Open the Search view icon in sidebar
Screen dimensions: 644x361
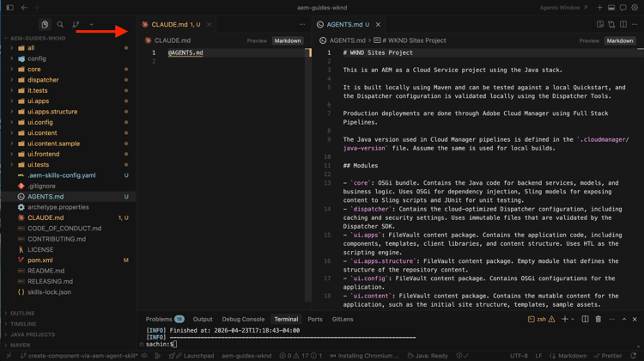(60, 25)
